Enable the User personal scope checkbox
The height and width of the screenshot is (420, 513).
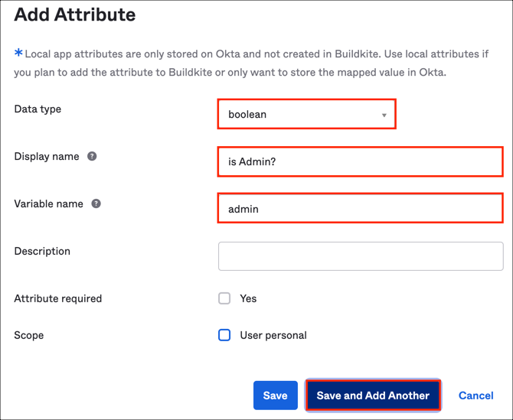(224, 335)
